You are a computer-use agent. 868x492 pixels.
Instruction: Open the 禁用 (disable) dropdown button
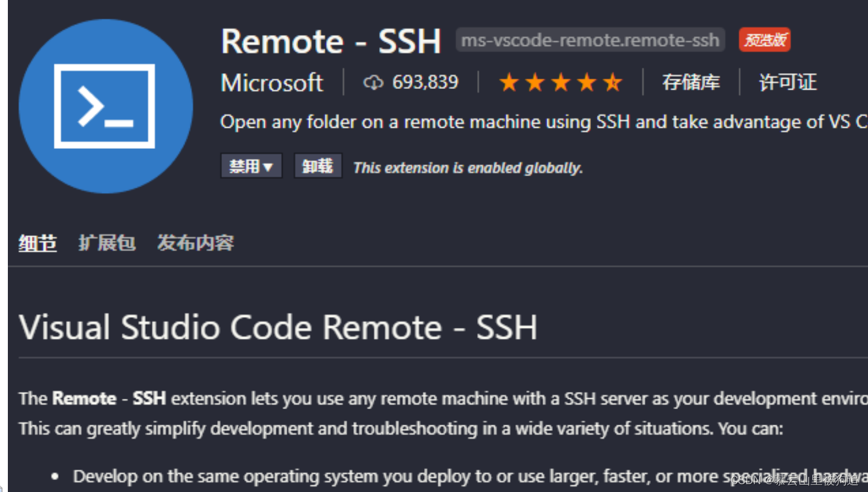[x=252, y=166]
